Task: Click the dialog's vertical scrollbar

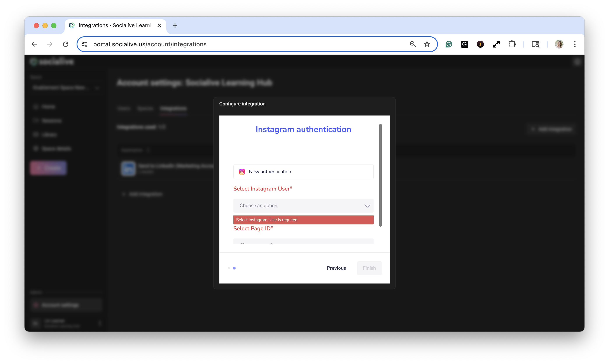Action: tap(380, 175)
